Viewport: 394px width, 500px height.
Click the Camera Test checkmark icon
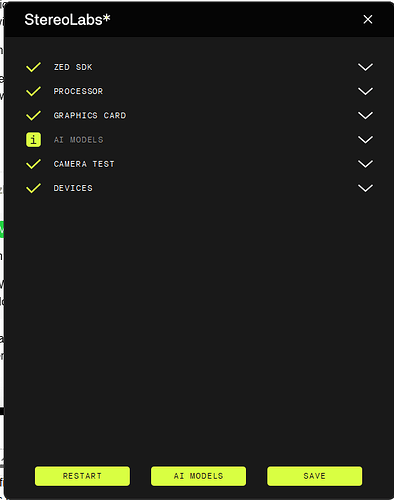click(33, 164)
